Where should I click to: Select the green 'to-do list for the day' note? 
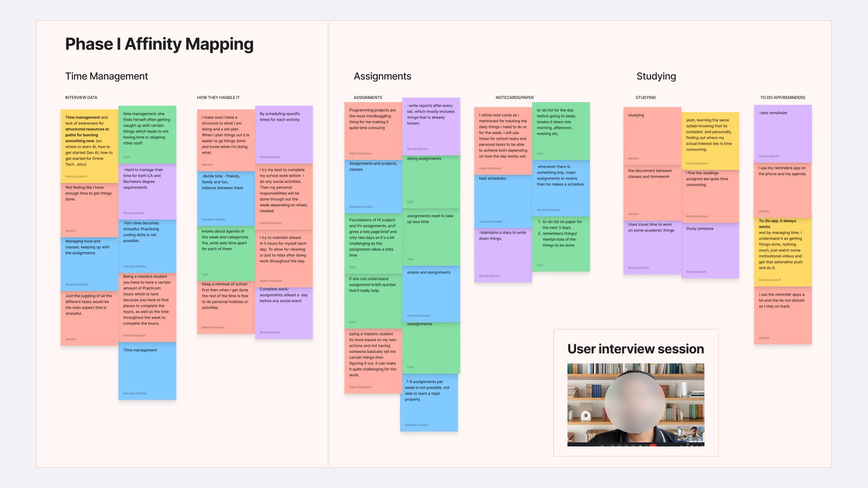point(561,131)
